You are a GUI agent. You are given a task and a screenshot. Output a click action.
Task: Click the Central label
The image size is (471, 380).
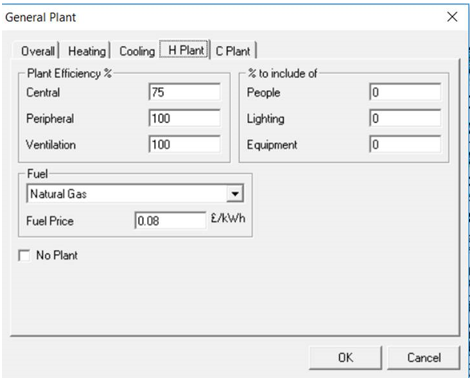[x=43, y=92]
